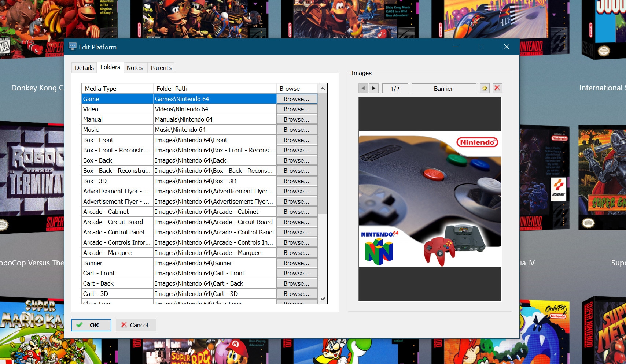Click folder path Manuals\Nintendo 64

pos(215,119)
